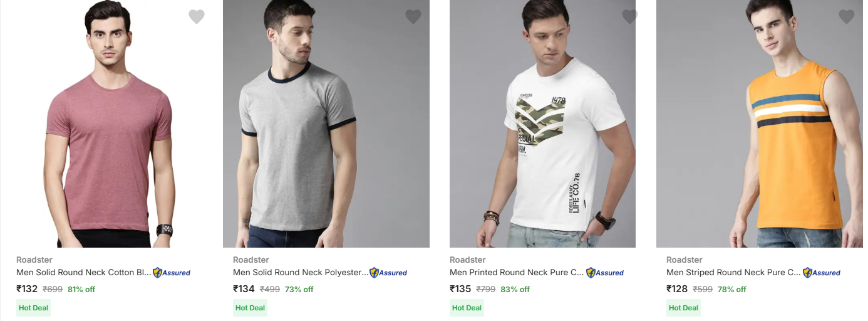This screenshot has height=321, width=868.
Task: Click Assured badge on the striped tee
Action: tap(822, 273)
